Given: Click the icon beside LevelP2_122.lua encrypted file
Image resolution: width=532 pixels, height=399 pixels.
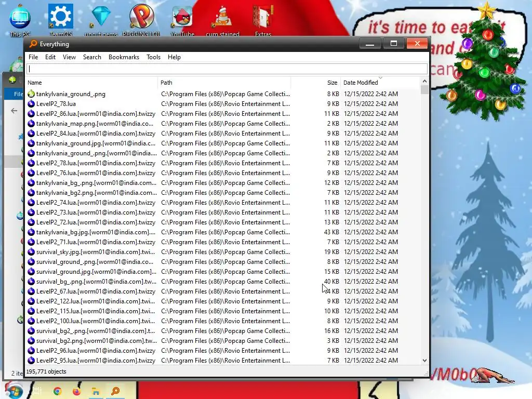Looking at the screenshot, I should (x=31, y=301).
